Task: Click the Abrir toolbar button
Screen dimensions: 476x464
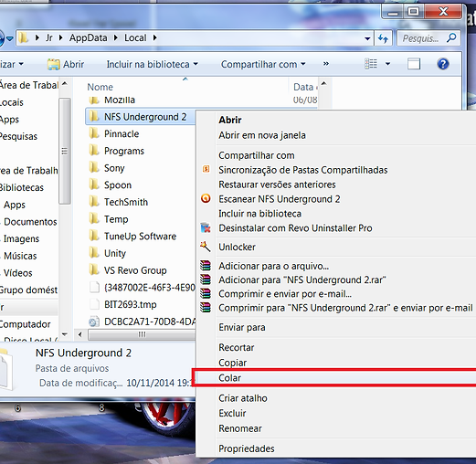Action: [x=66, y=64]
